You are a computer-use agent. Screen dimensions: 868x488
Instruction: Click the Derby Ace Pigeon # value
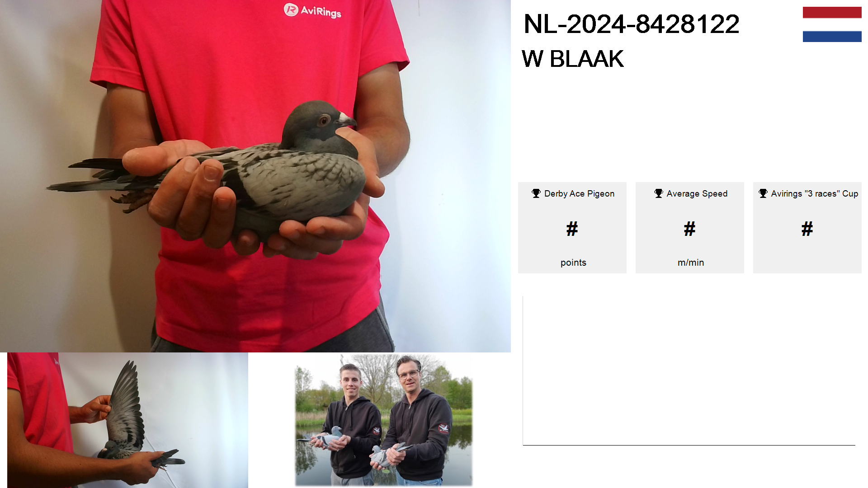point(572,229)
